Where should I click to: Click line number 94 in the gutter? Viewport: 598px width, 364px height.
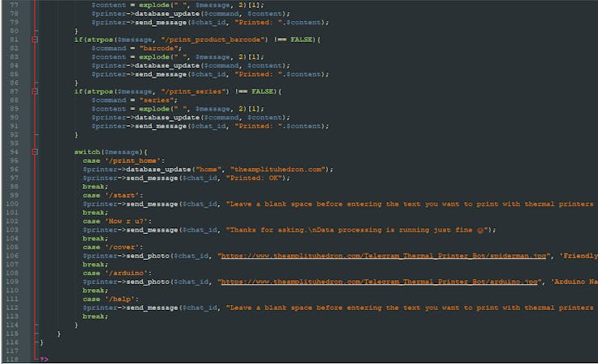14,152
